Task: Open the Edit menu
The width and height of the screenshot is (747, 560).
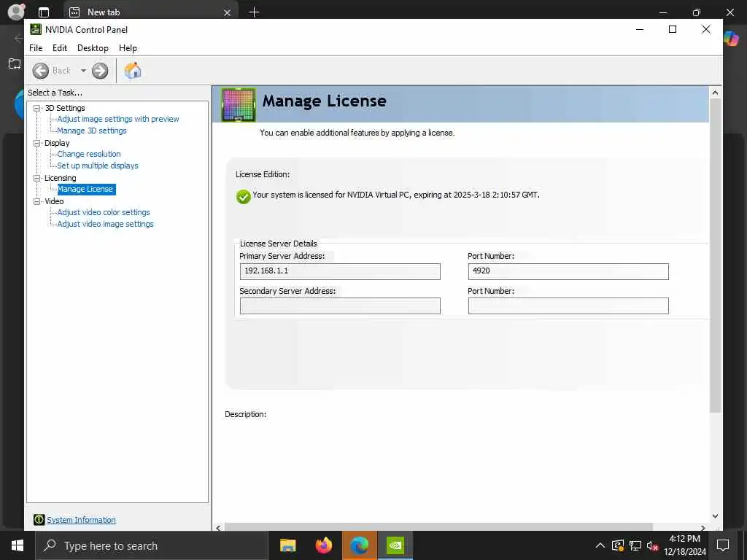Action: coord(60,48)
